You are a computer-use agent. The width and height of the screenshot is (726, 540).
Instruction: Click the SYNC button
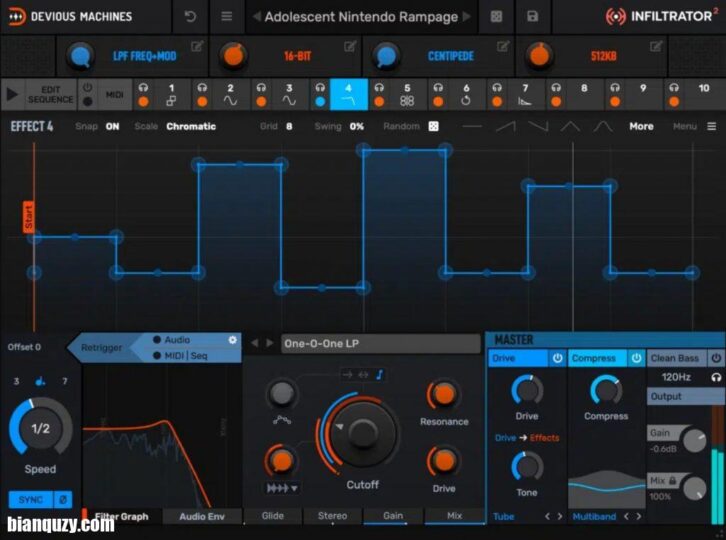tap(31, 499)
